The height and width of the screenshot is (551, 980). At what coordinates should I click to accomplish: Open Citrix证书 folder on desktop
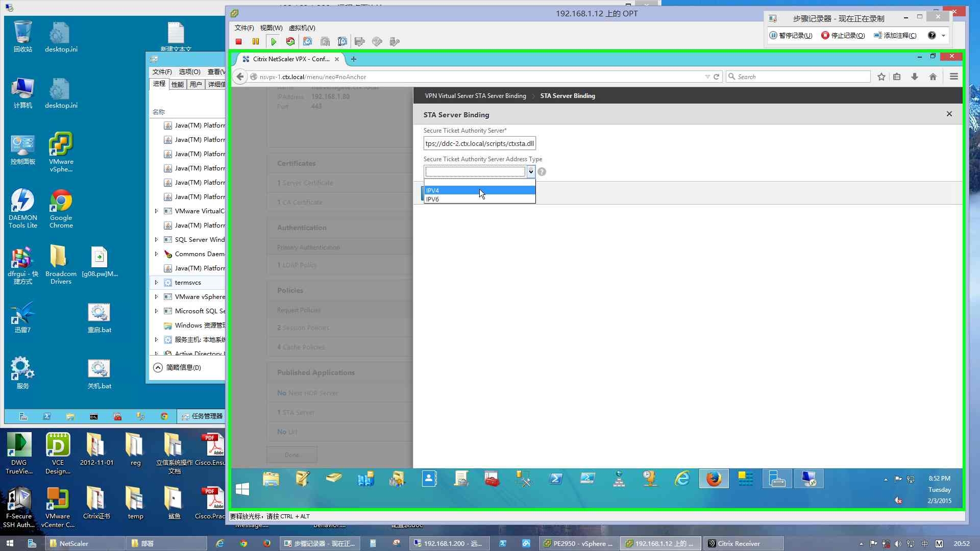click(96, 503)
